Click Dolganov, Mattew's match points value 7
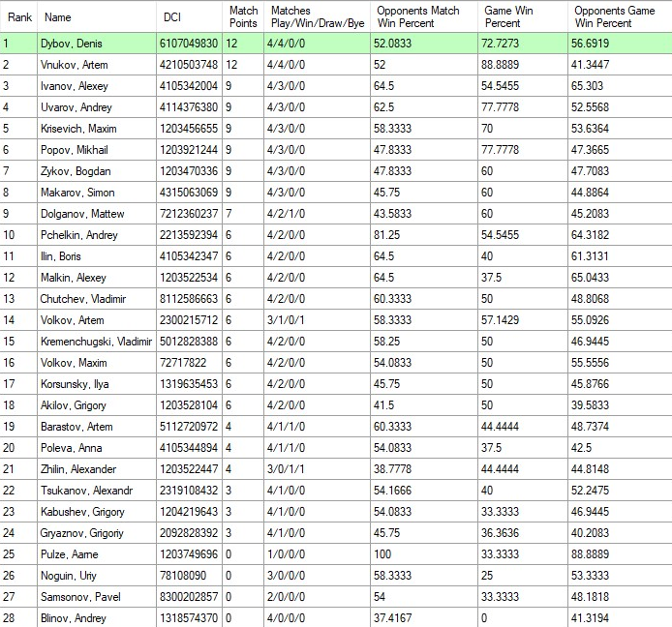Image resolution: width=672 pixels, height=627 pixels. click(229, 214)
